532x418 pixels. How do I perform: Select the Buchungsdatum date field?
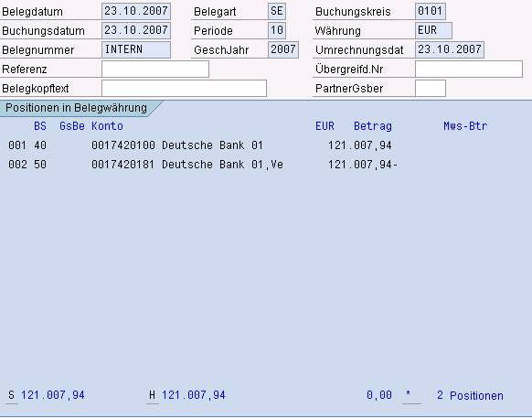[x=136, y=30]
